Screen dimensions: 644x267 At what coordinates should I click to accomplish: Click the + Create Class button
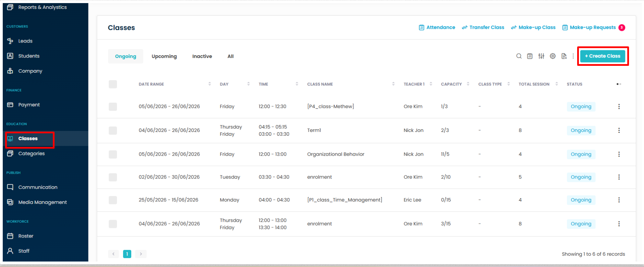[x=603, y=56]
